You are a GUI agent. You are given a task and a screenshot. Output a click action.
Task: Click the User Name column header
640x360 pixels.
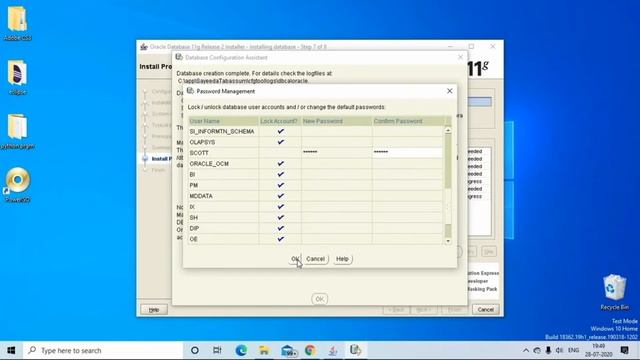pos(223,121)
